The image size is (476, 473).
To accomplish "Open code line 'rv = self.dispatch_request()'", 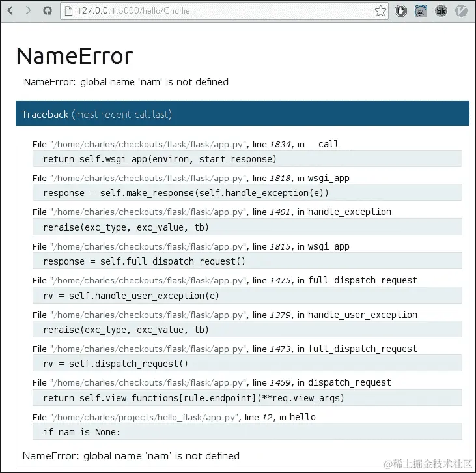I will (x=247, y=364).
